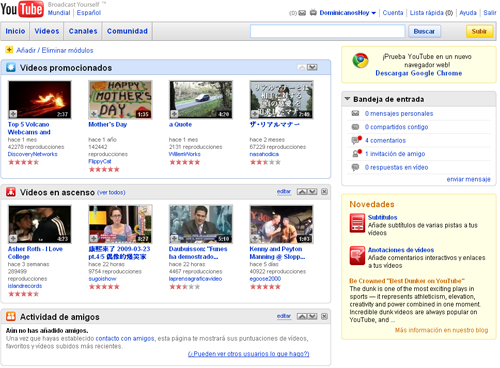500x368 pixels.
Task: Click the ver todos link
Action: [x=111, y=192]
